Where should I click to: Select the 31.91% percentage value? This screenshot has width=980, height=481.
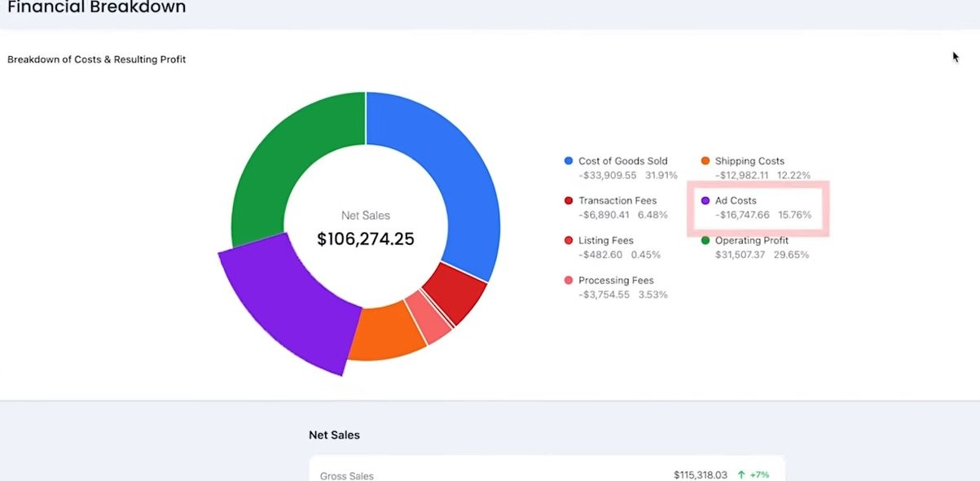click(x=661, y=175)
